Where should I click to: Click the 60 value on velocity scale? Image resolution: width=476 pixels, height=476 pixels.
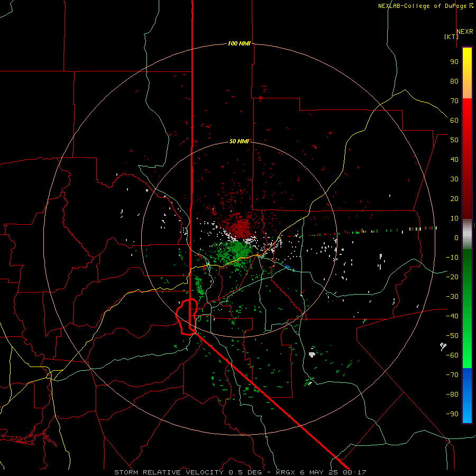[x=454, y=121]
